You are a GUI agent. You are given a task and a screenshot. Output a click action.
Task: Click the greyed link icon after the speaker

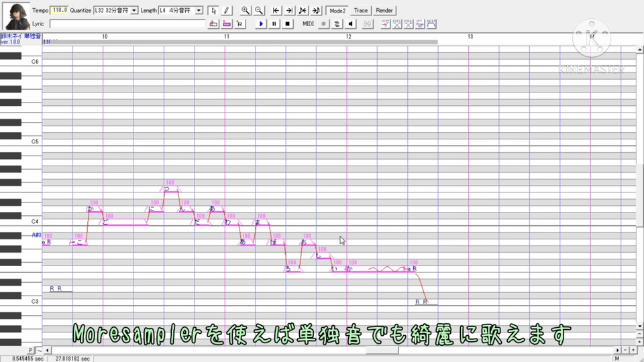tap(367, 24)
